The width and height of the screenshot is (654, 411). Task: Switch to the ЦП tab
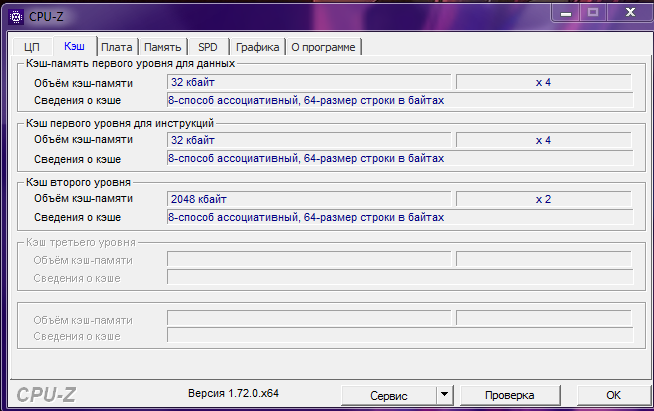click(32, 47)
